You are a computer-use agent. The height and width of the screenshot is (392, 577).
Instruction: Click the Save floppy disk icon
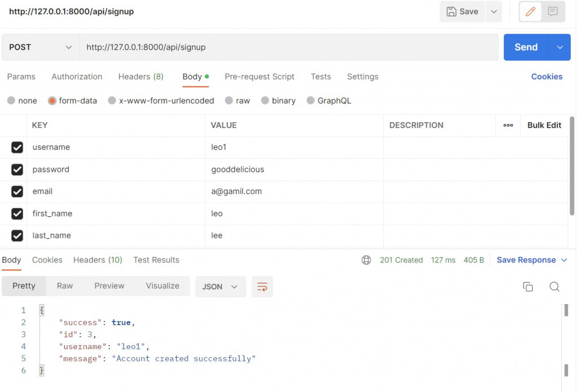[x=451, y=12]
